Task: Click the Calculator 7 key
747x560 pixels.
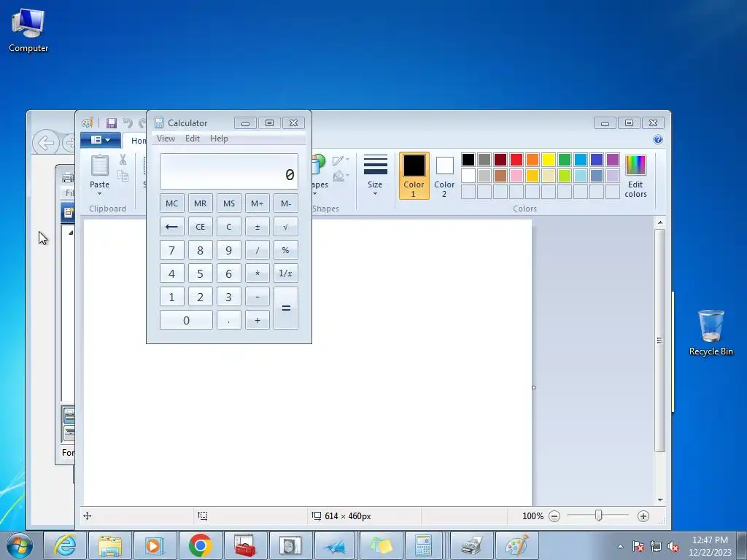Action: (172, 250)
